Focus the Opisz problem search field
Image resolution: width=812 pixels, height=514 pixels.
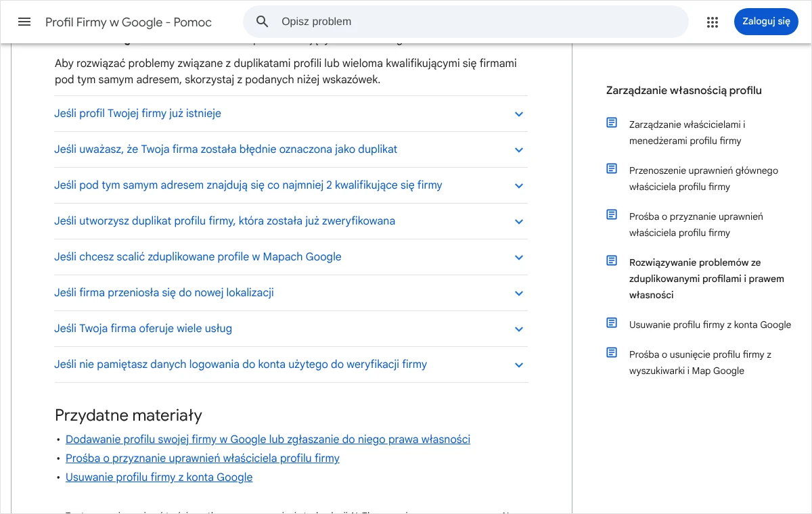tap(466, 22)
